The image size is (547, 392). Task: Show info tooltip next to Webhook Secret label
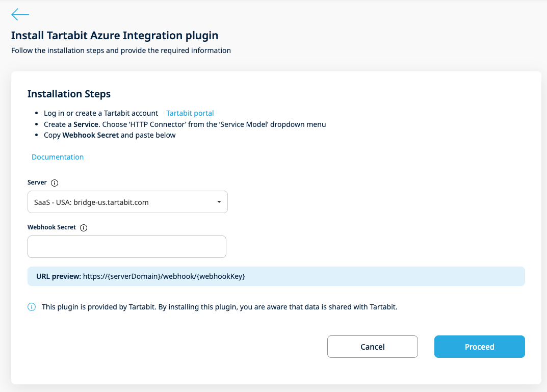coord(84,228)
